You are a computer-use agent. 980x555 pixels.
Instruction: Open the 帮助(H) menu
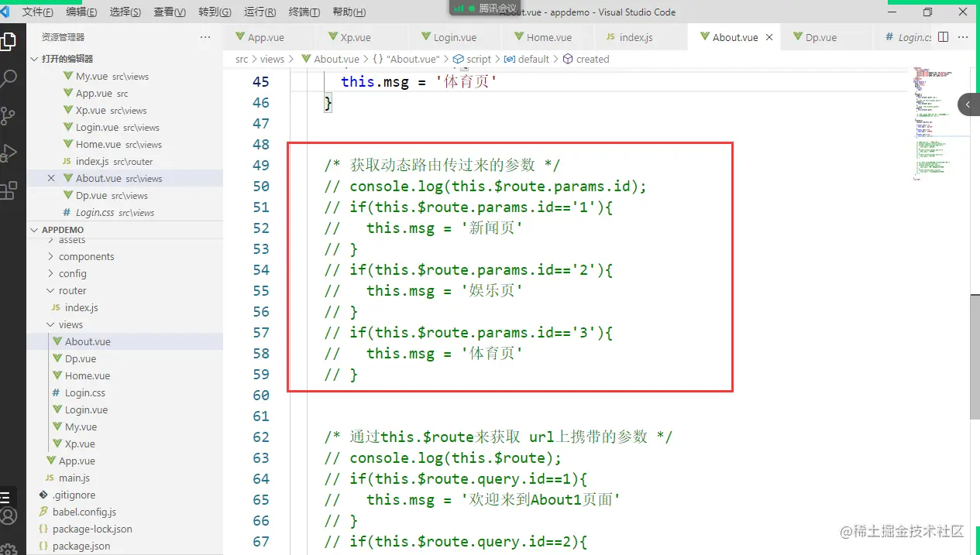pyautogui.click(x=349, y=12)
